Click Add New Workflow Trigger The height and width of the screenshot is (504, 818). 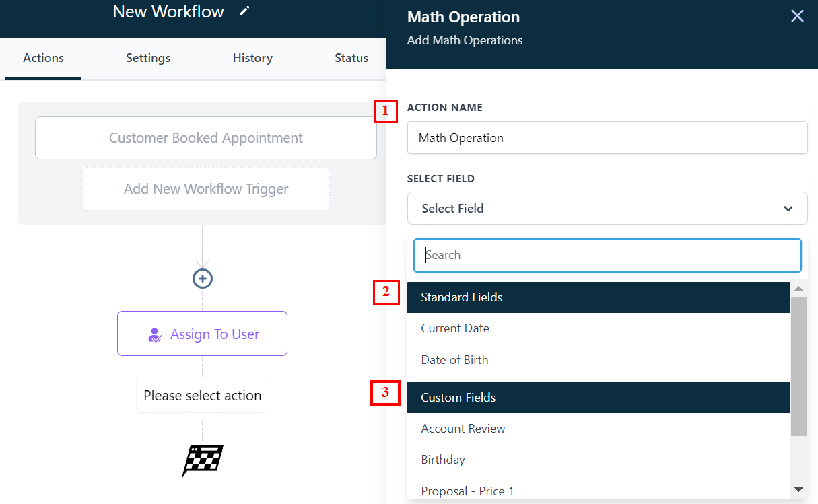pyautogui.click(x=206, y=189)
